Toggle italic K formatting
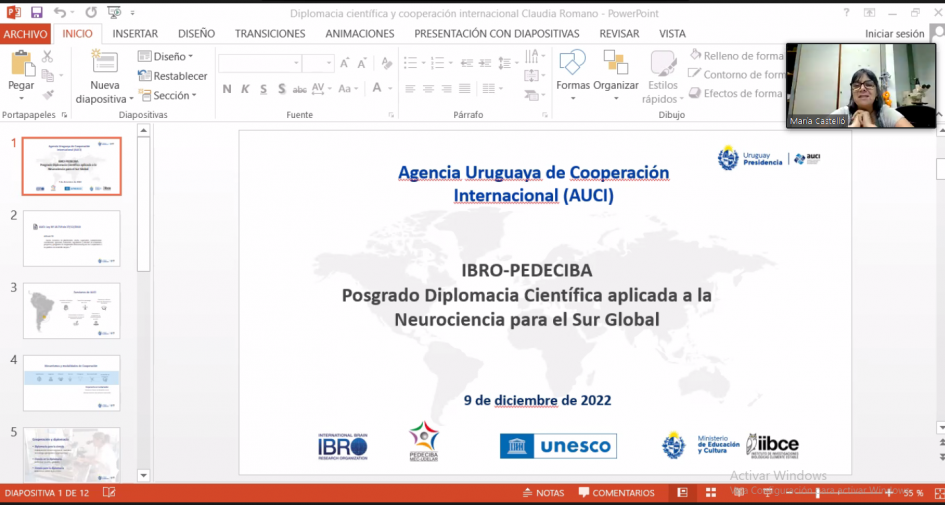The width and height of the screenshot is (945, 505). click(x=245, y=89)
